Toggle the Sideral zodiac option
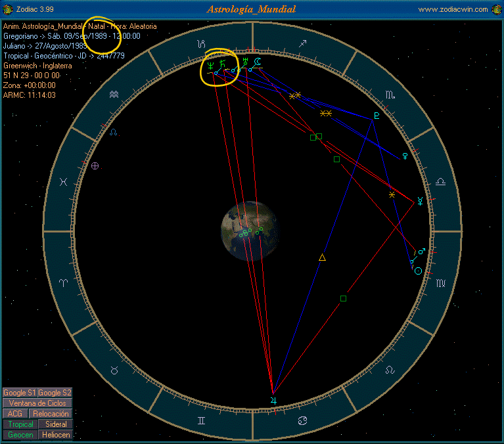 pyautogui.click(x=56, y=424)
